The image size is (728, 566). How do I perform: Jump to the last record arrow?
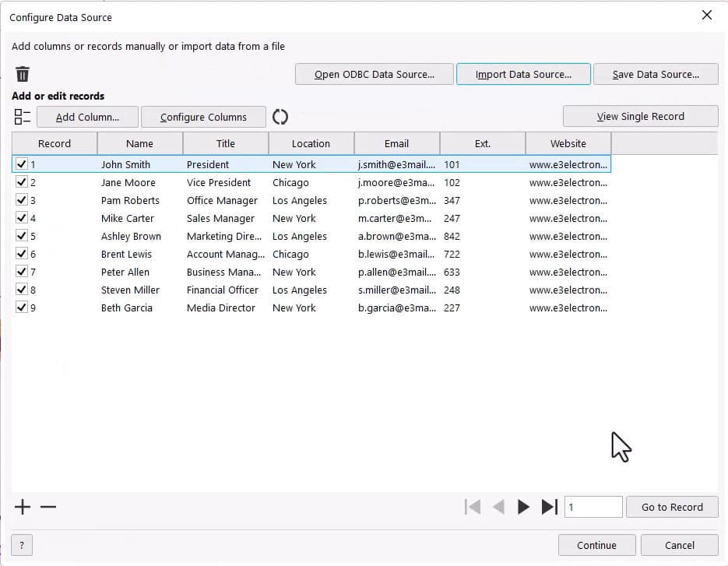click(x=549, y=506)
